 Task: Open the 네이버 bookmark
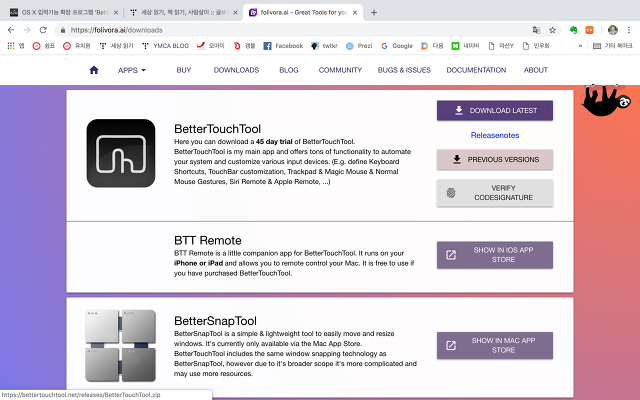click(x=465, y=46)
